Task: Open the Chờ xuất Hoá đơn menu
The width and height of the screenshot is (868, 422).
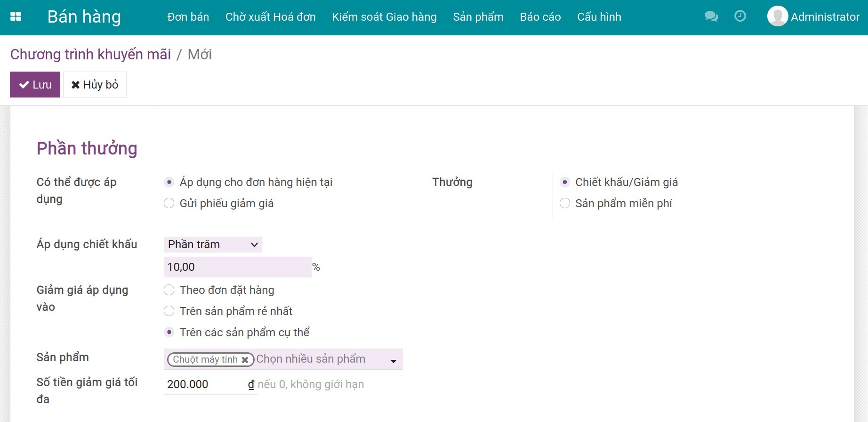Action: [271, 17]
